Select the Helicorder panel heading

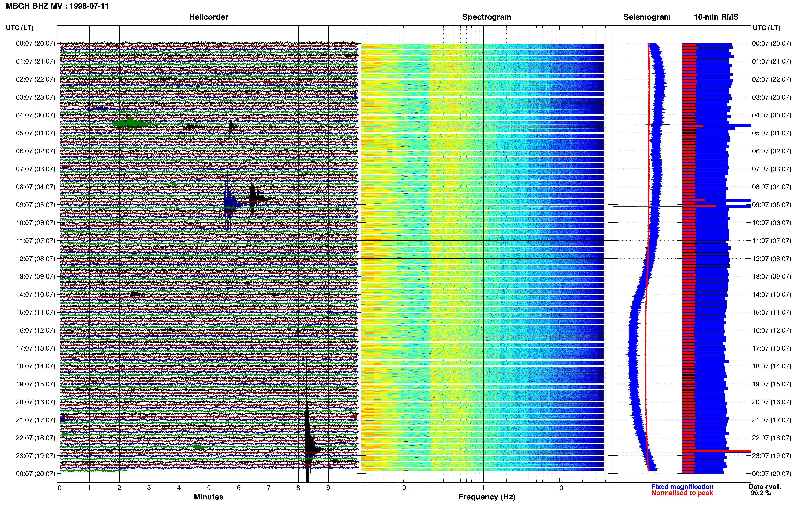(x=209, y=17)
